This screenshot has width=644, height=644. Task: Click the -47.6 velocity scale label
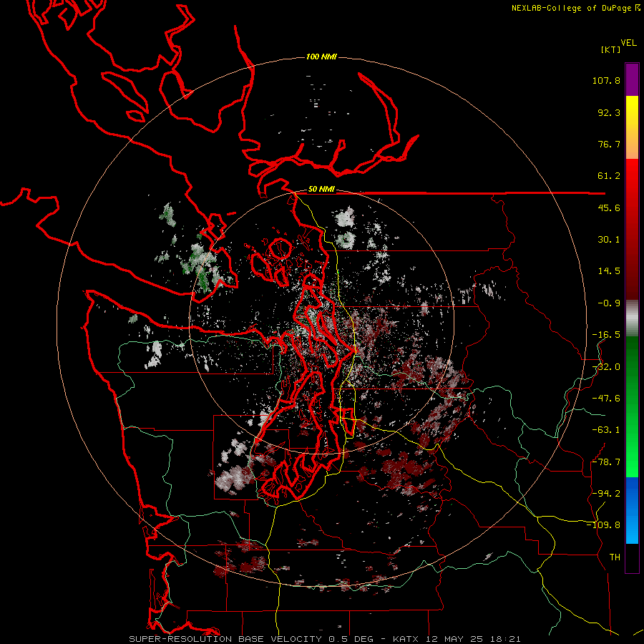click(x=606, y=399)
